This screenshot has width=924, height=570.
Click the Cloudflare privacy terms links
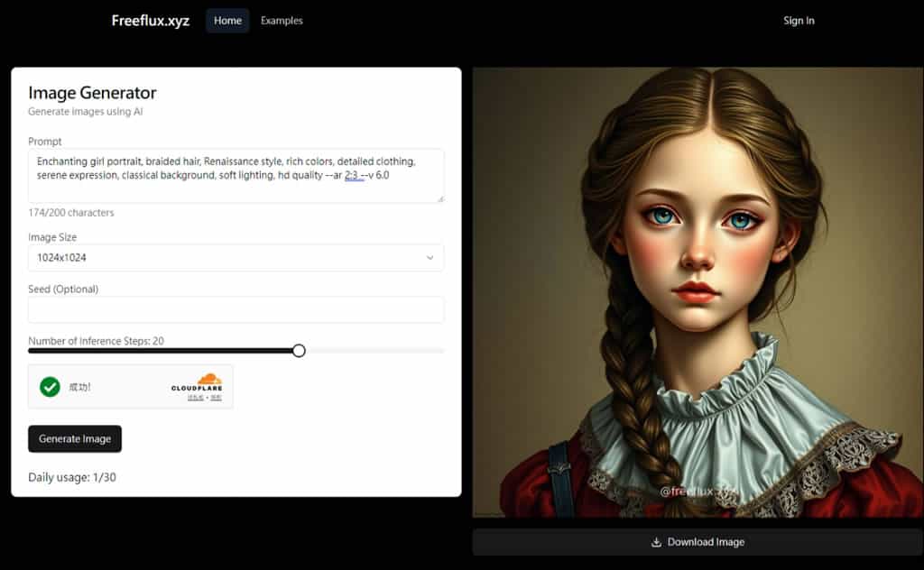205,398
